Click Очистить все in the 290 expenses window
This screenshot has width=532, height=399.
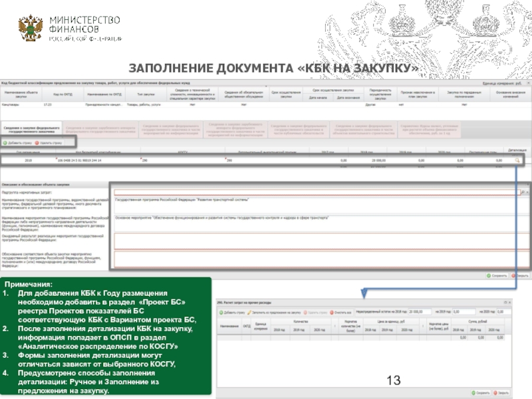click(x=341, y=313)
